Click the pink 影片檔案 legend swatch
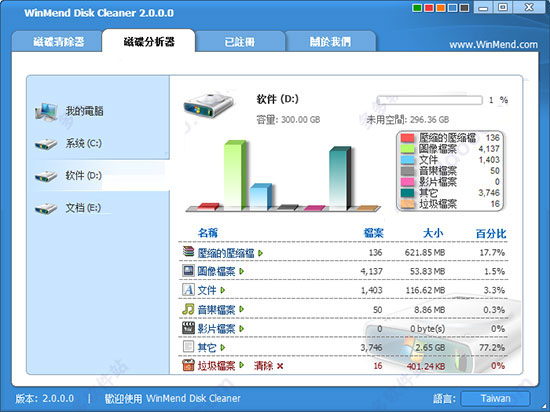This screenshot has width=550, height=412. tap(407, 182)
